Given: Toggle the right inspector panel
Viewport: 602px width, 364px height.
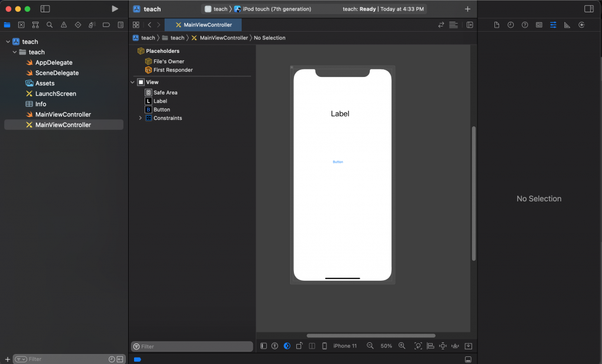Looking at the screenshot, I should click(588, 9).
